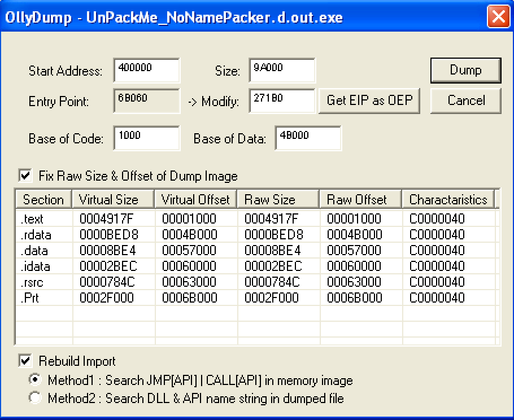Click Raw Offset 00057000 in .data row
The height and width of the screenshot is (420, 514).
point(354,250)
